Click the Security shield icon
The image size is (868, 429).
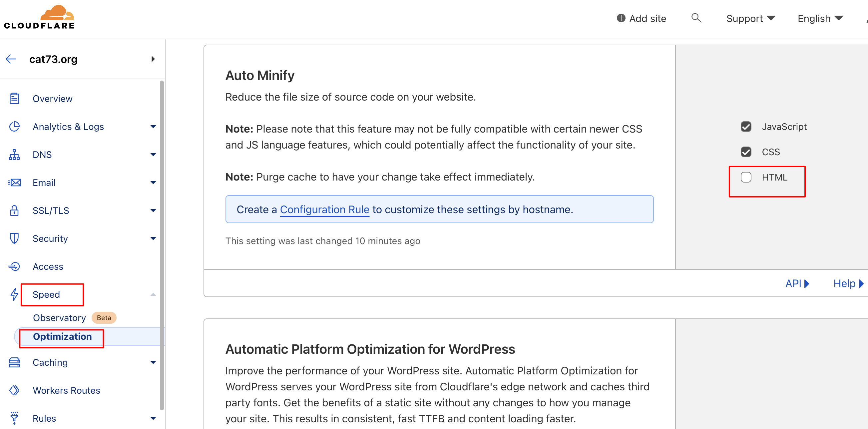[x=14, y=238]
